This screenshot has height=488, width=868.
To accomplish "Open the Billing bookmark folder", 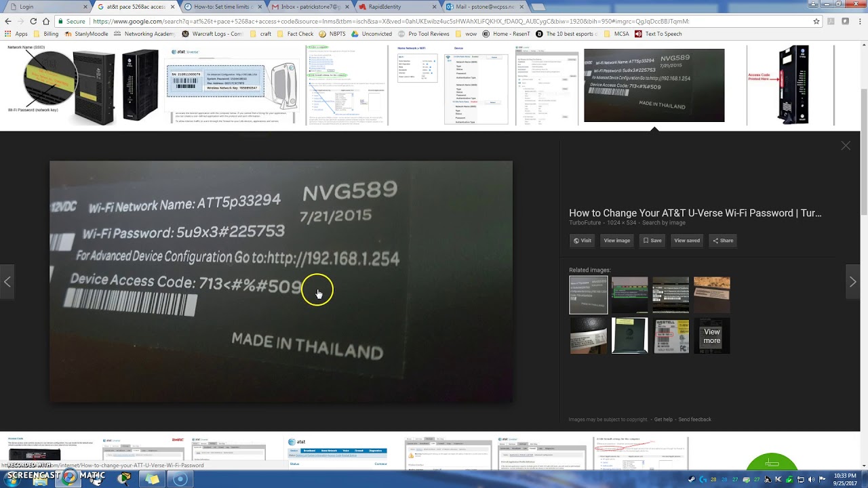I will coord(45,34).
